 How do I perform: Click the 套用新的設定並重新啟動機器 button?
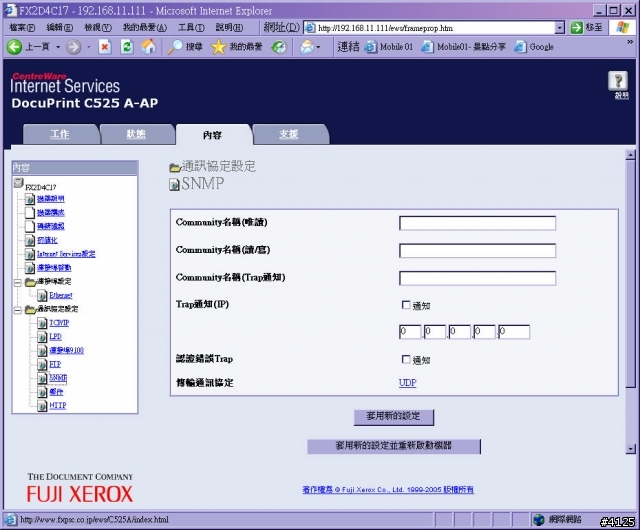393,446
